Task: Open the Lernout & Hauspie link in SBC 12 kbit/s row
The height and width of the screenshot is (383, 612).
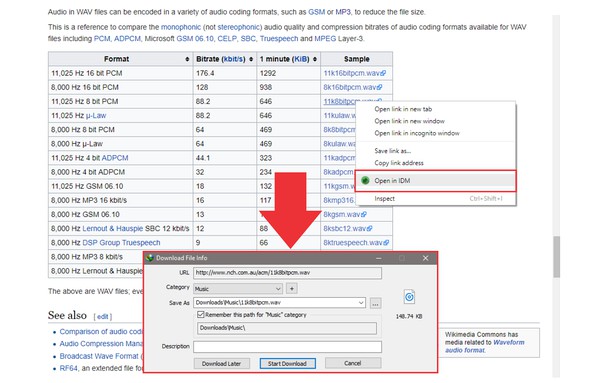Action: (113, 229)
